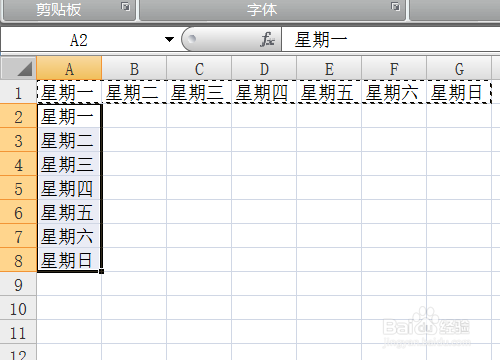Open the Font group dialog launcher
This screenshot has width=500, height=360.
pos(395,7)
